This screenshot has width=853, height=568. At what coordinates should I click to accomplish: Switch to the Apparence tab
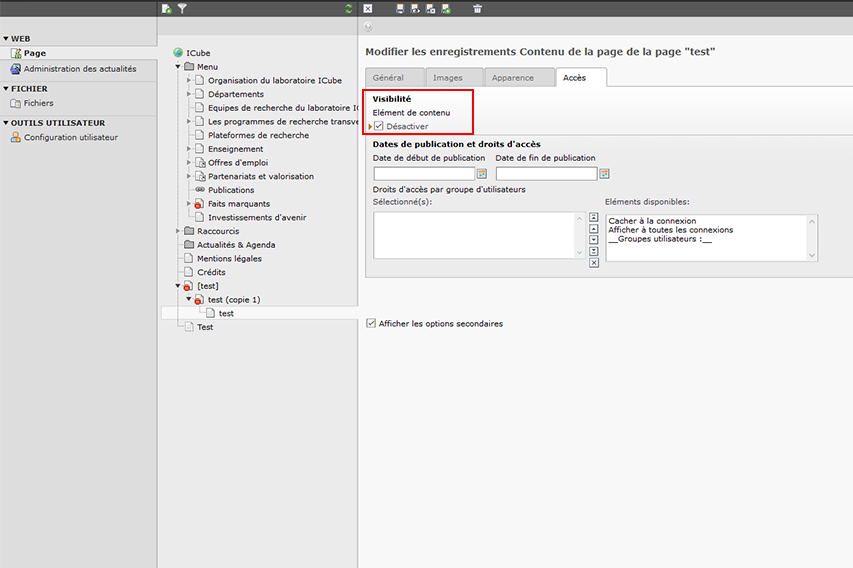pyautogui.click(x=519, y=77)
